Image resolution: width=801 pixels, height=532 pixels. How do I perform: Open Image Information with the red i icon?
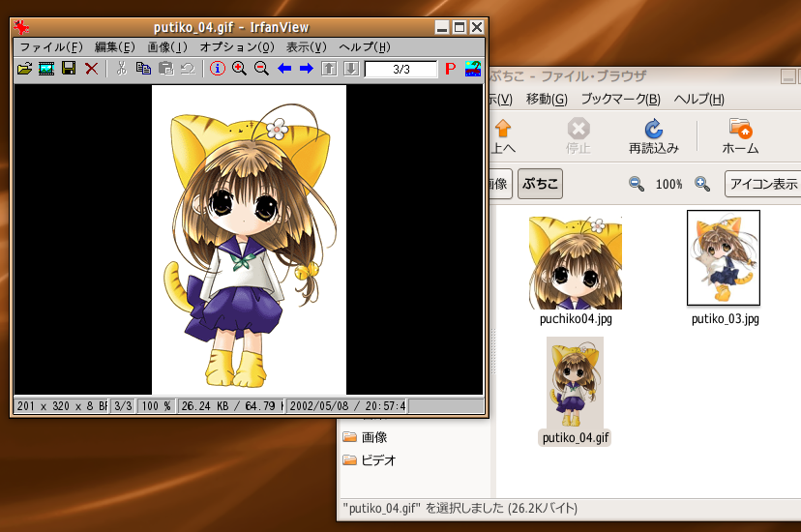[218, 69]
